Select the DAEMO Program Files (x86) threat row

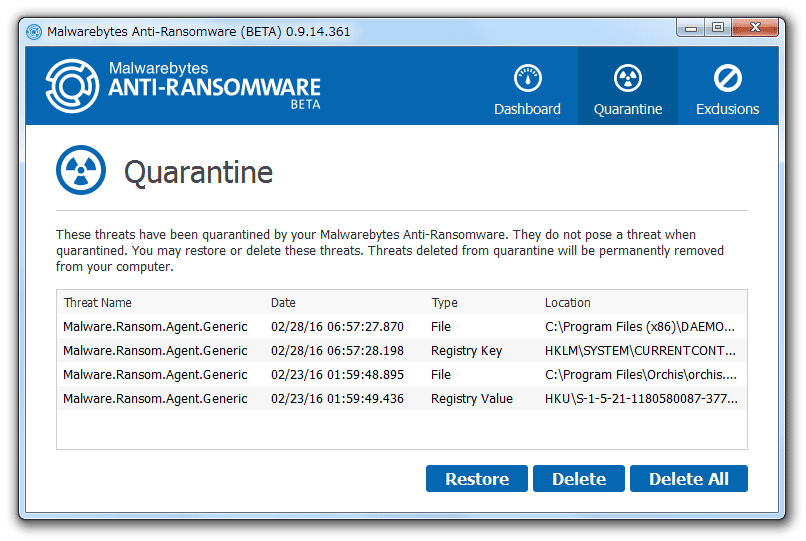coord(402,327)
